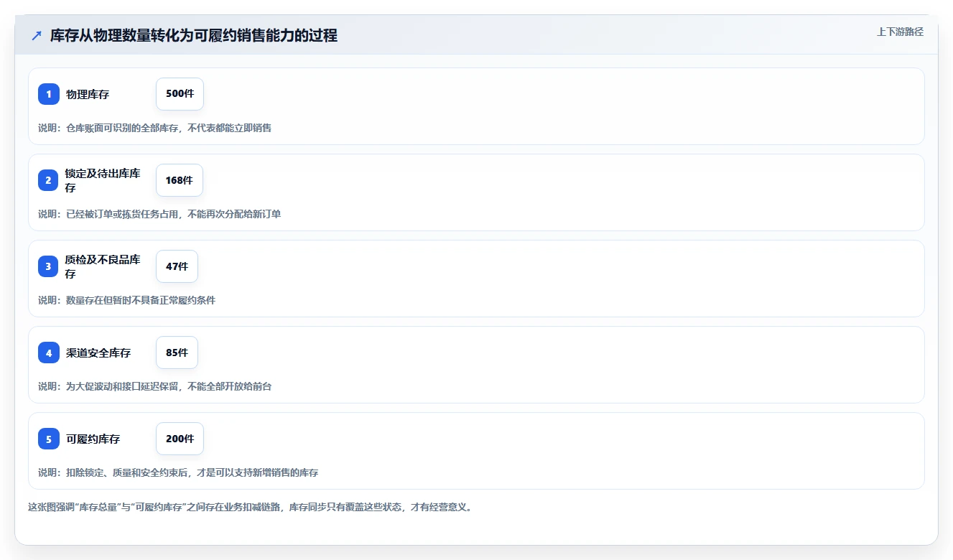Click step number 2 badge
Image resolution: width=953 pixels, height=560 pixels.
[x=49, y=180]
